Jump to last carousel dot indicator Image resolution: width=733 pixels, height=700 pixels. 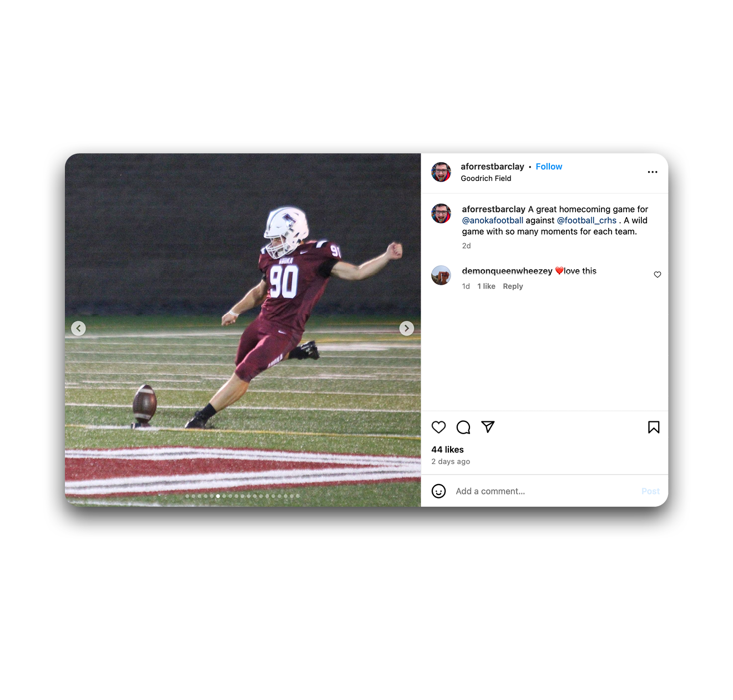298,496
